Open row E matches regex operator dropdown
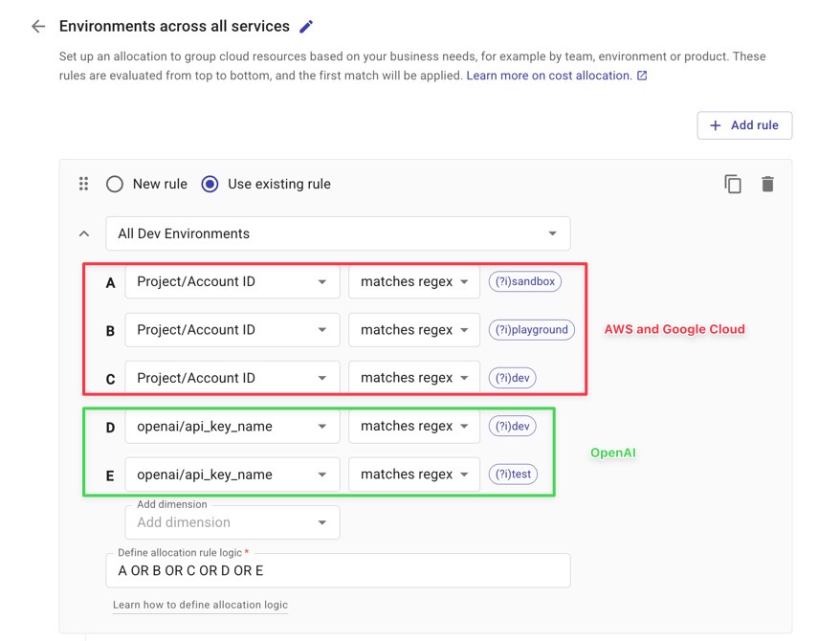Image resolution: width=840 pixels, height=641 pixels. click(x=413, y=475)
